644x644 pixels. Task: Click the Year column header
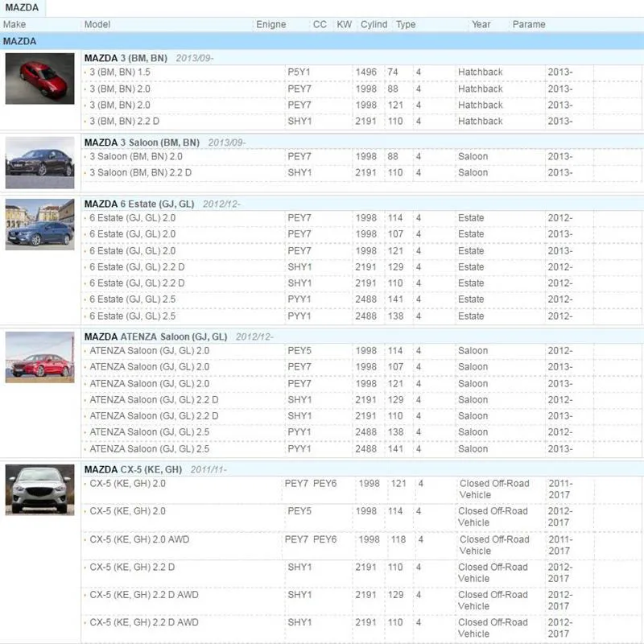pos(481,25)
